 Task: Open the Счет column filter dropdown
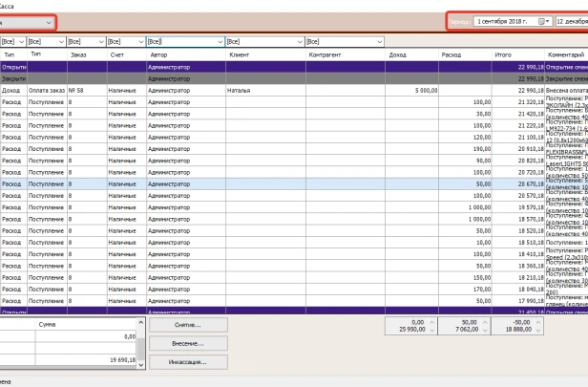click(139, 42)
